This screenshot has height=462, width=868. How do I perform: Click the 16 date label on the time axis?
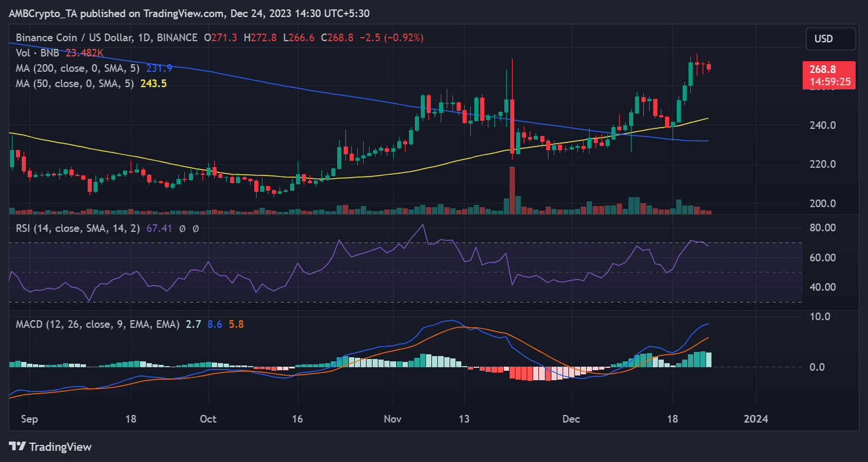[x=298, y=419]
